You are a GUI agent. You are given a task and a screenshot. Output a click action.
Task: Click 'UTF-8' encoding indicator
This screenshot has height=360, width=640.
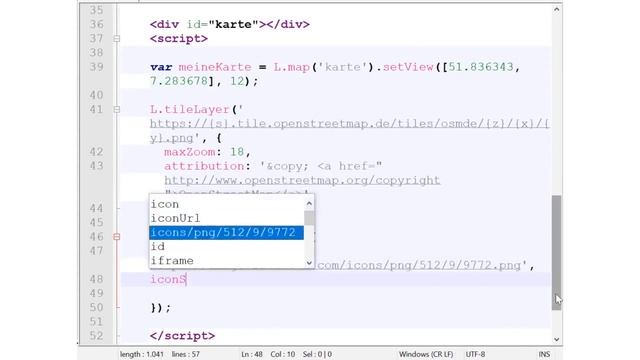click(x=475, y=354)
